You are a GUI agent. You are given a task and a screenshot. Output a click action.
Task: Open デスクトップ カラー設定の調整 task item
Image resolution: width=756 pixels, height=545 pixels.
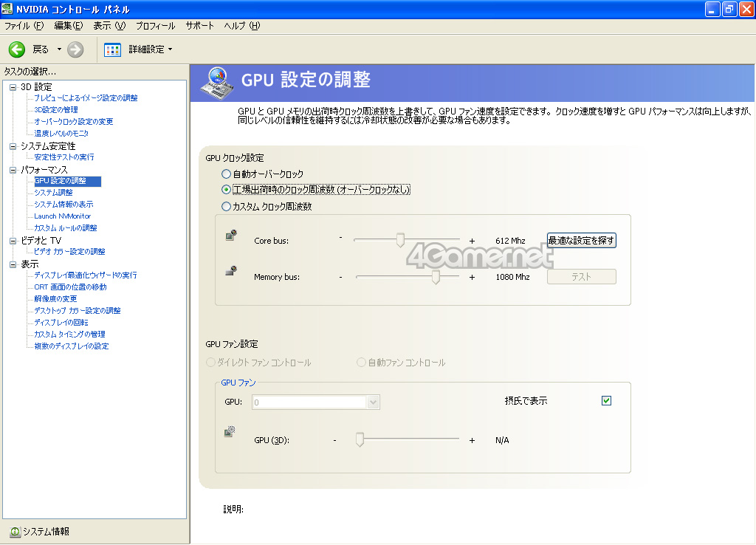pos(77,311)
